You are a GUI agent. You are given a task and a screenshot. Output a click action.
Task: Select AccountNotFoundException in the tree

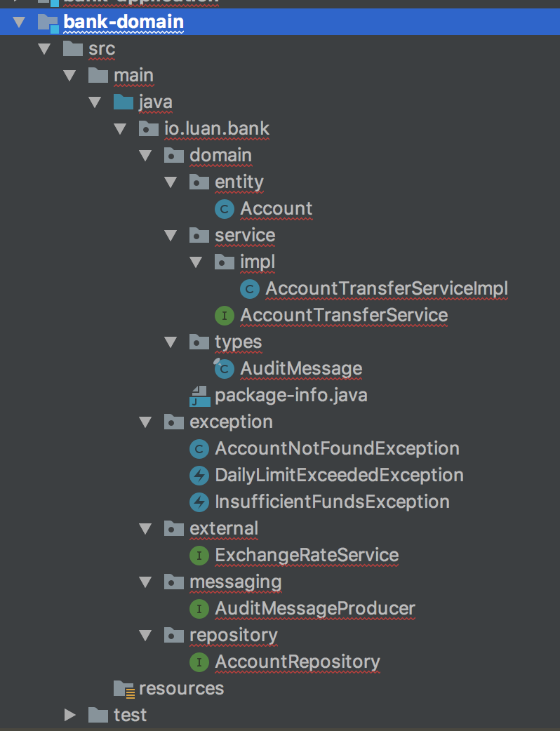tap(337, 449)
